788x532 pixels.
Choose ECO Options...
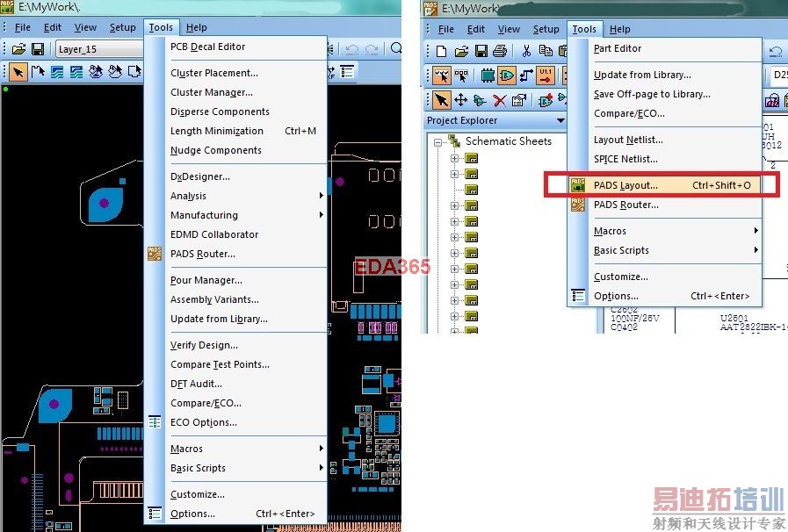coord(204,422)
